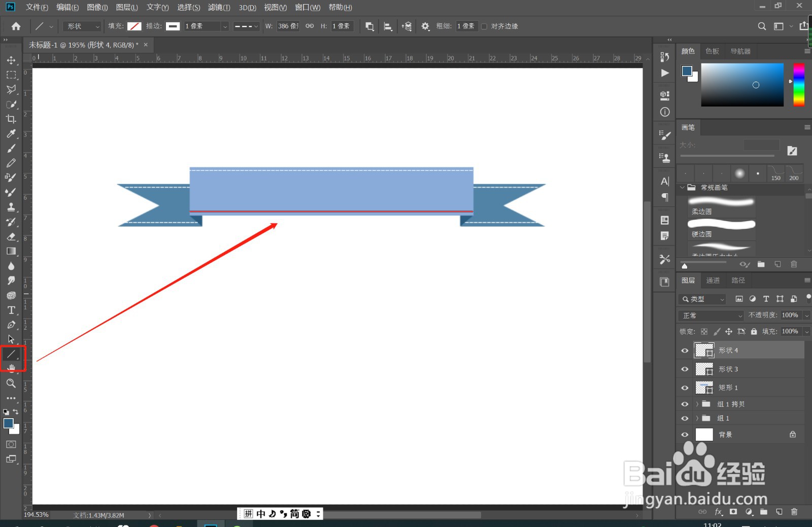Image resolution: width=812 pixels, height=527 pixels.
Task: Open path alignment options
Action: [388, 26]
